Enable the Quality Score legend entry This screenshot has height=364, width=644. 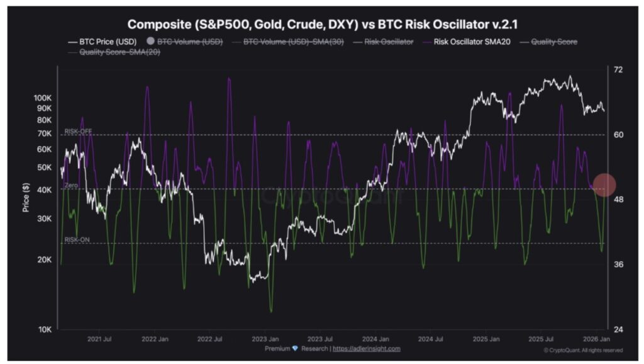553,42
